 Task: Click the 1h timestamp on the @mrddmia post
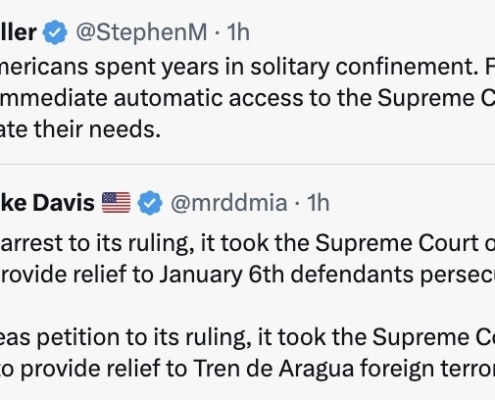click(x=318, y=203)
